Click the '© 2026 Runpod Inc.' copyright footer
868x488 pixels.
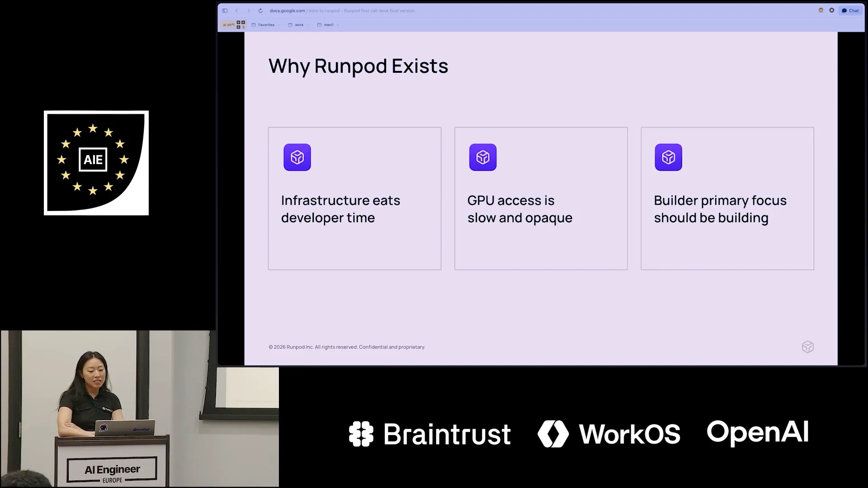tap(347, 347)
